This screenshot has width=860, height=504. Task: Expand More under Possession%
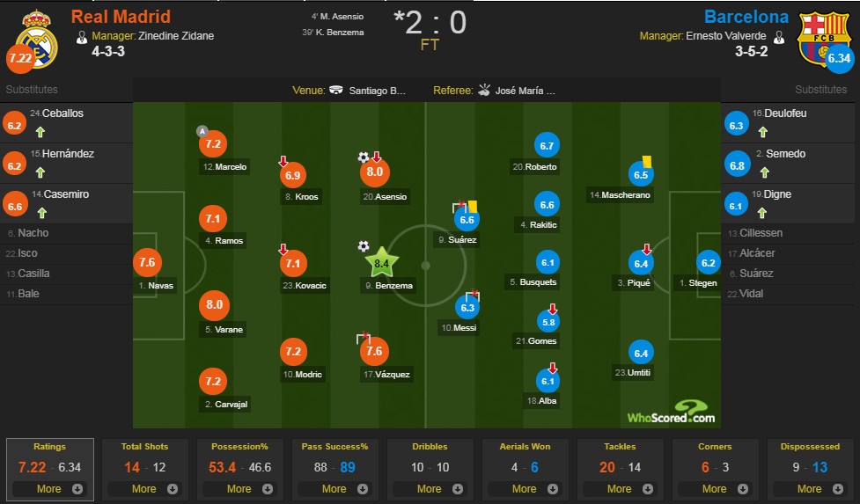tap(239, 488)
